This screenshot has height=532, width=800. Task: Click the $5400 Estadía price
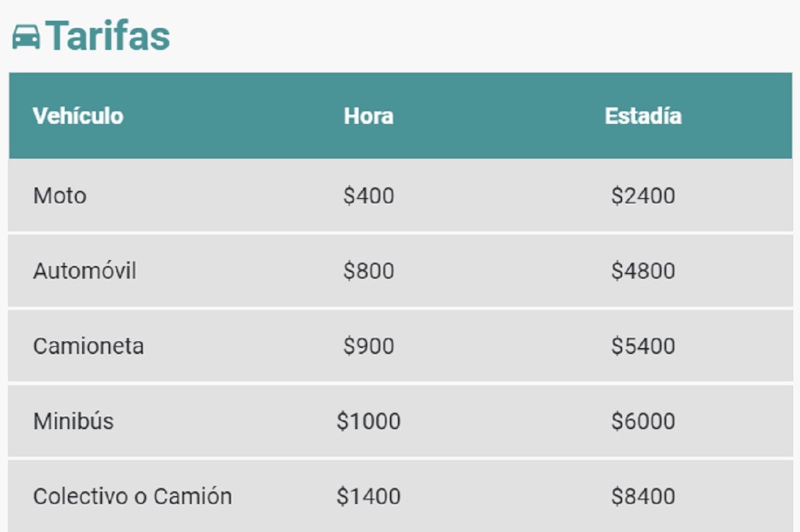pos(643,346)
